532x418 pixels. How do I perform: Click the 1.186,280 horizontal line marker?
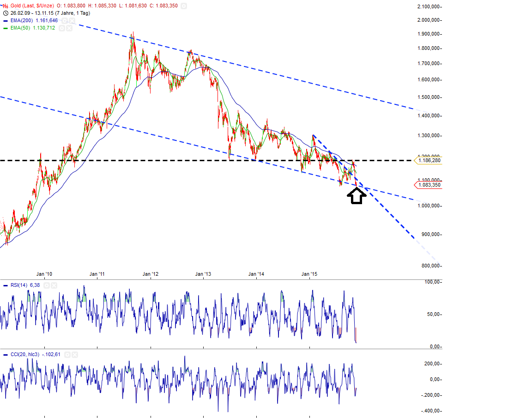tap(429, 160)
